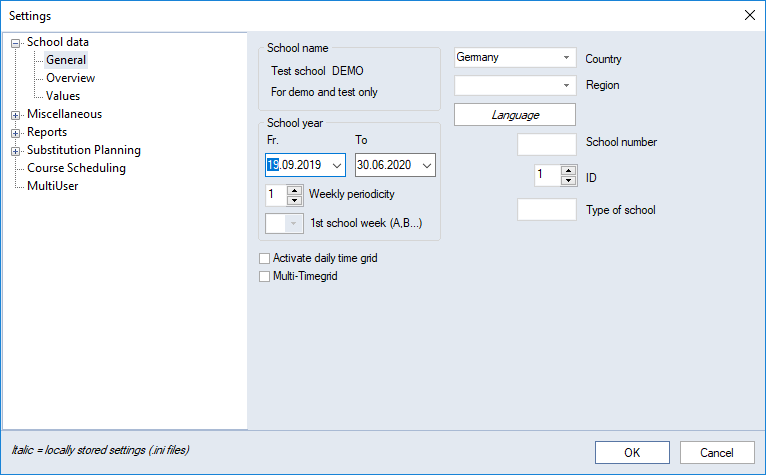Select General under School data
The image size is (766, 475).
pos(66,60)
